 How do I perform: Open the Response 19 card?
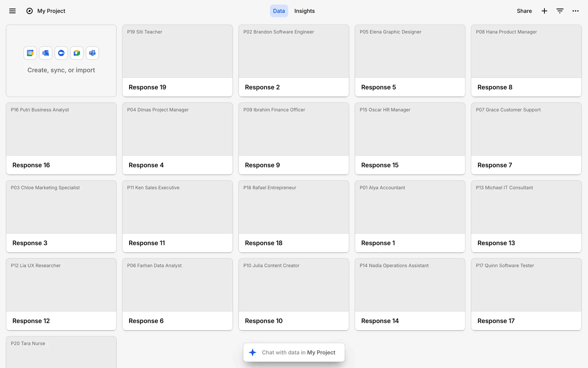(x=177, y=61)
